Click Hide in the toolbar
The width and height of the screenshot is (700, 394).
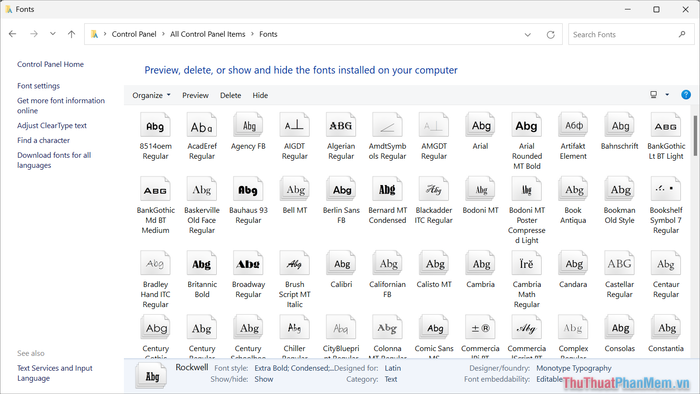260,95
